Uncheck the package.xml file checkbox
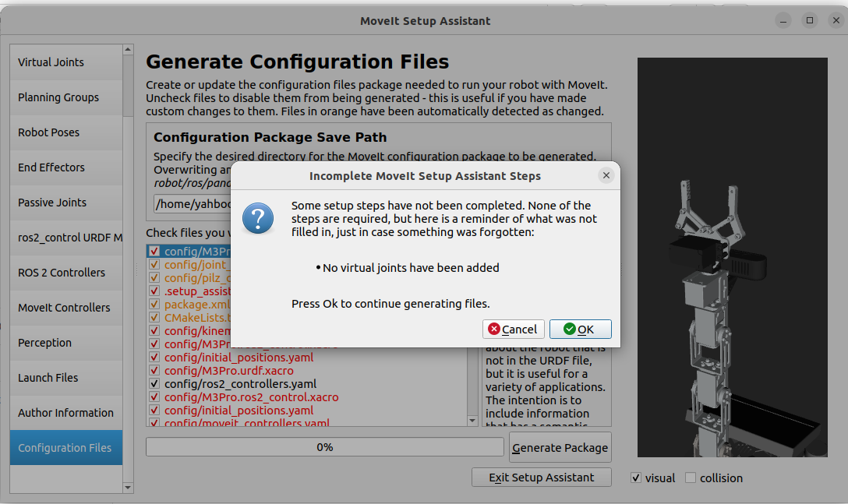The height and width of the screenshot is (504, 848). click(x=154, y=305)
